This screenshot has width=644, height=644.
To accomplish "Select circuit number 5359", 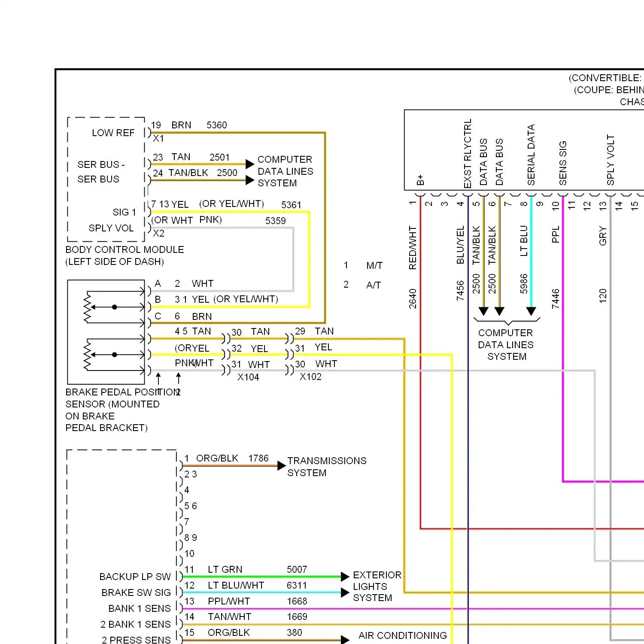I will click(x=276, y=221).
